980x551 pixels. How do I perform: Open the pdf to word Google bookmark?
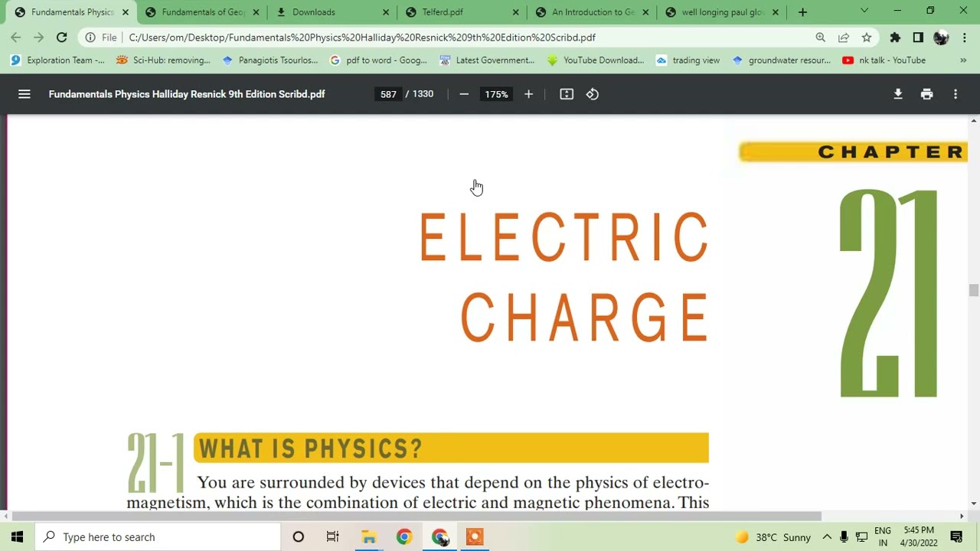(x=378, y=60)
